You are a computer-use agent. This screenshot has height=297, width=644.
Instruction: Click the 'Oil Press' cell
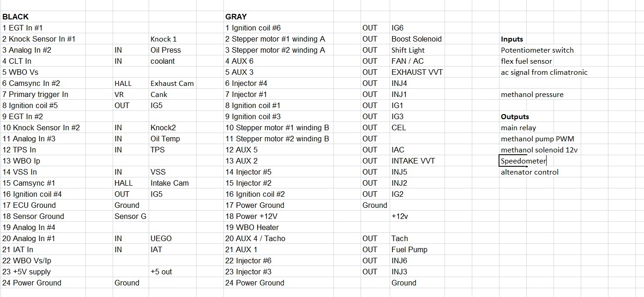tap(166, 50)
